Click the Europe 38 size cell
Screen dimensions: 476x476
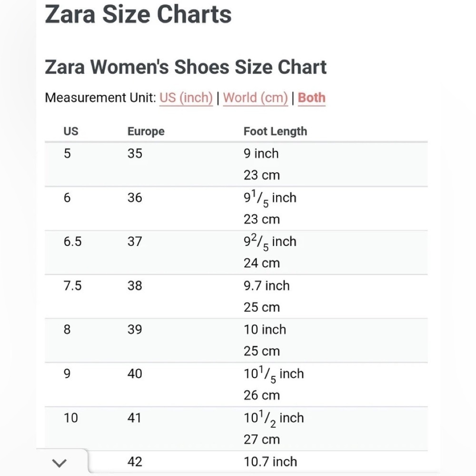[x=135, y=286]
